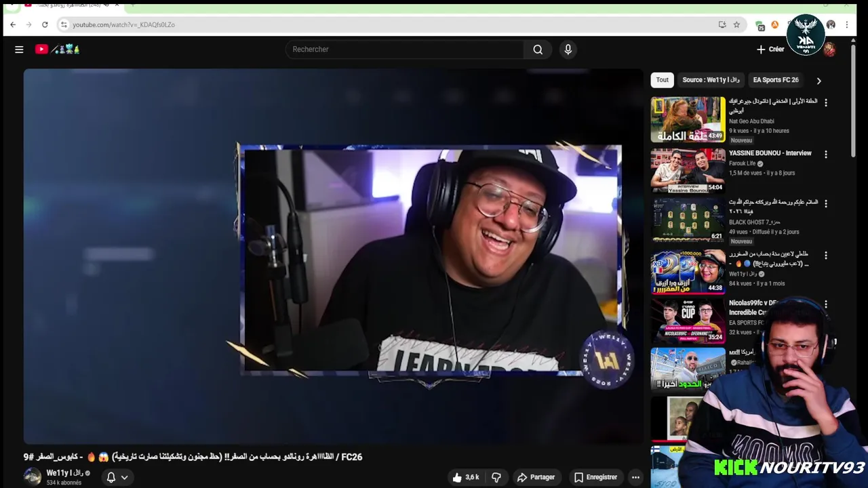Select the EA Sports FC 26 chip
This screenshot has height=488, width=868.
(x=776, y=80)
